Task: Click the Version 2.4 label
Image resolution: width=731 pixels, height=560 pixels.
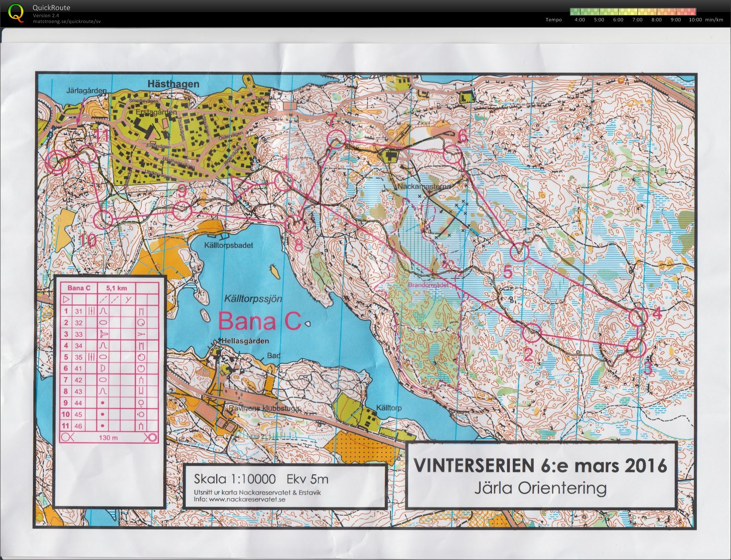Action: click(x=46, y=16)
